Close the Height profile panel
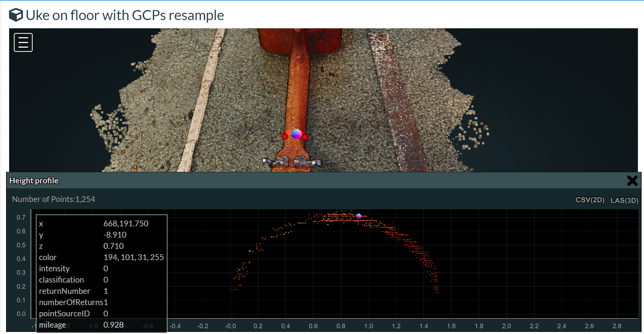Screen dimensions: 644x334 tap(632, 181)
